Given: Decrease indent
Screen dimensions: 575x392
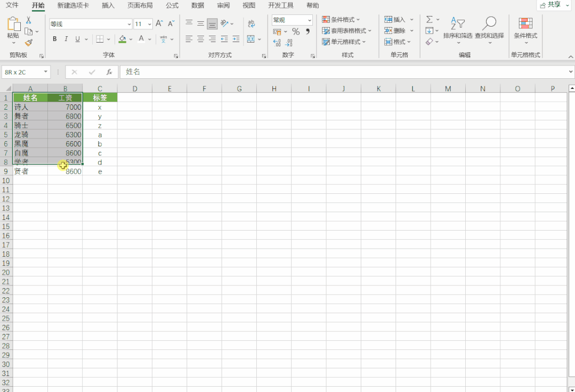Looking at the screenshot, I should tap(224, 39).
